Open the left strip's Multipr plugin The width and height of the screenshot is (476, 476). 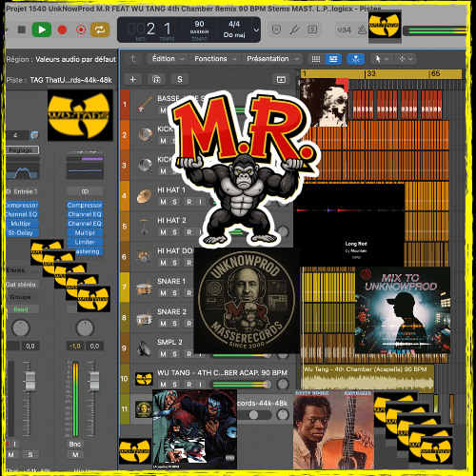click(22, 224)
